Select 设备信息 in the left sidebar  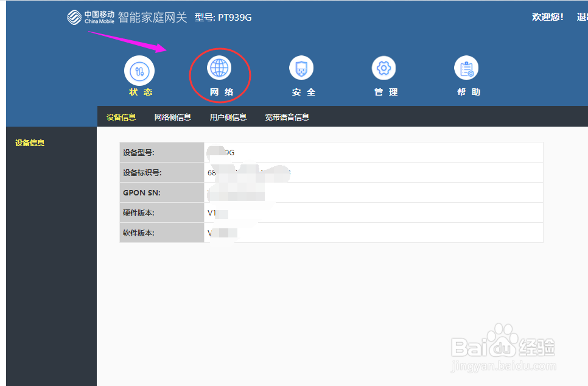coord(29,142)
